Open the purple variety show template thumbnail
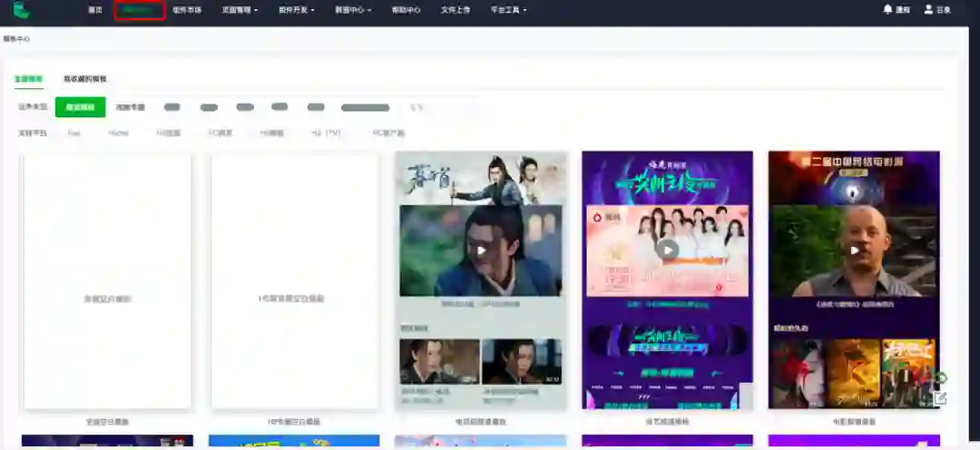 coord(667,280)
